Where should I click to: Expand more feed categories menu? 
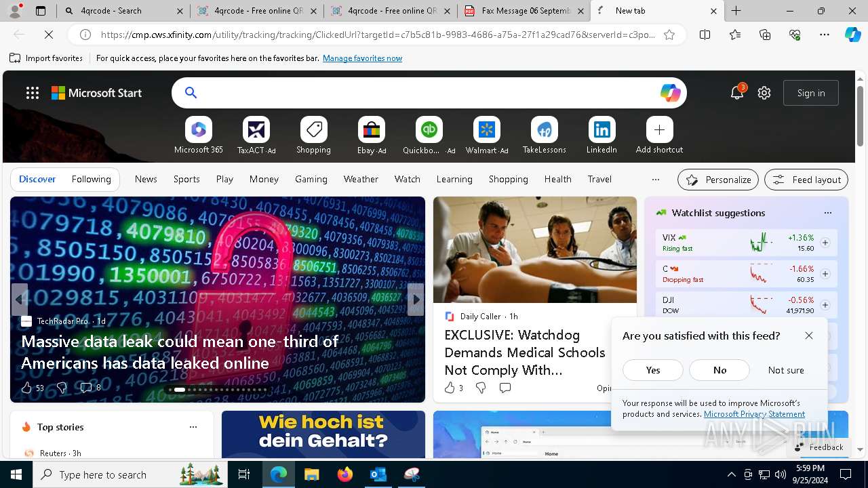tap(655, 180)
